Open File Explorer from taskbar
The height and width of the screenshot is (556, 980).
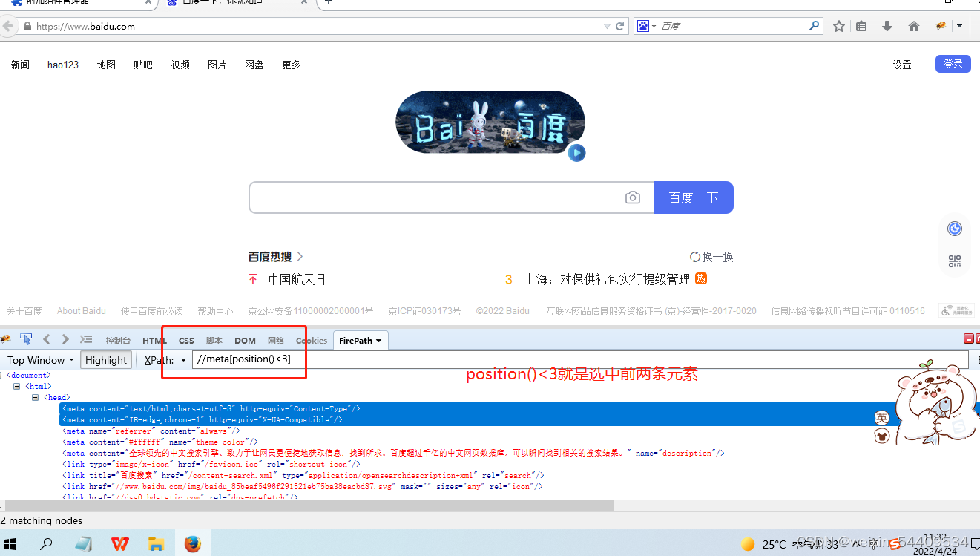pyautogui.click(x=156, y=544)
